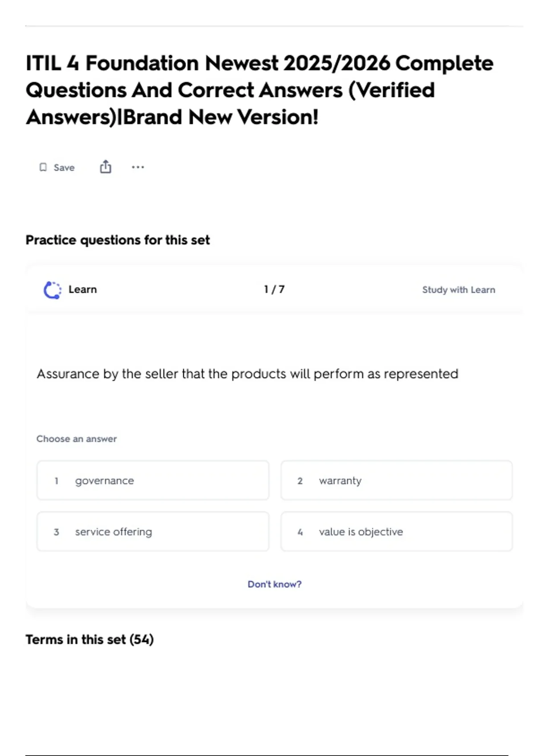Open the three-dot more options menu

point(138,167)
